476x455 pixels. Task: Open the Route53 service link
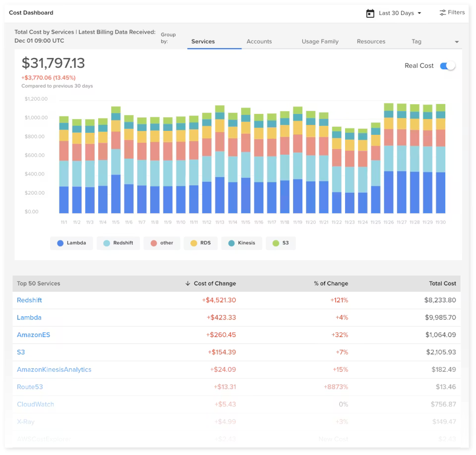coord(30,387)
